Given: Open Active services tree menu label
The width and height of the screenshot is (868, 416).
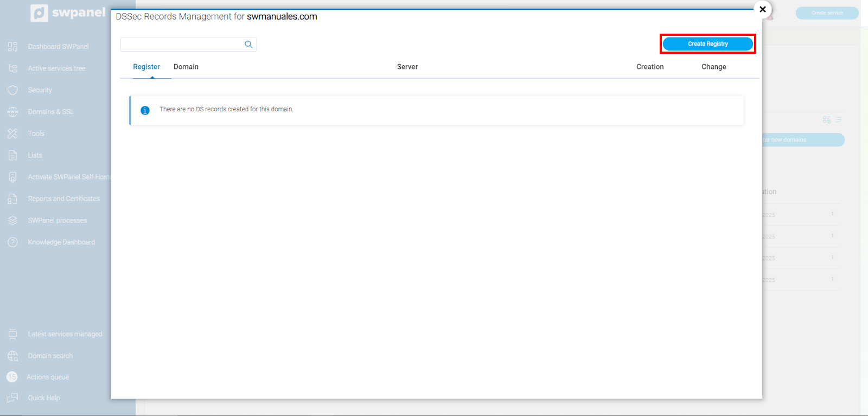Looking at the screenshot, I should click(x=56, y=68).
